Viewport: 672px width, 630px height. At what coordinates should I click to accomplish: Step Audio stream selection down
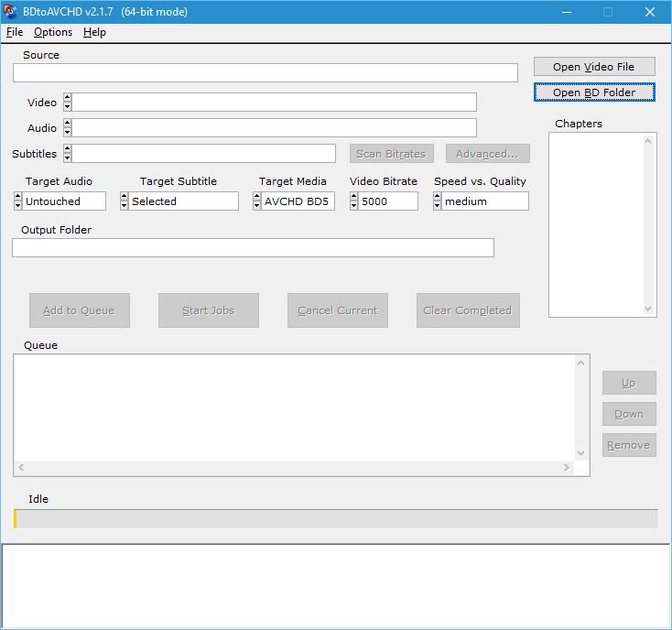(x=67, y=133)
